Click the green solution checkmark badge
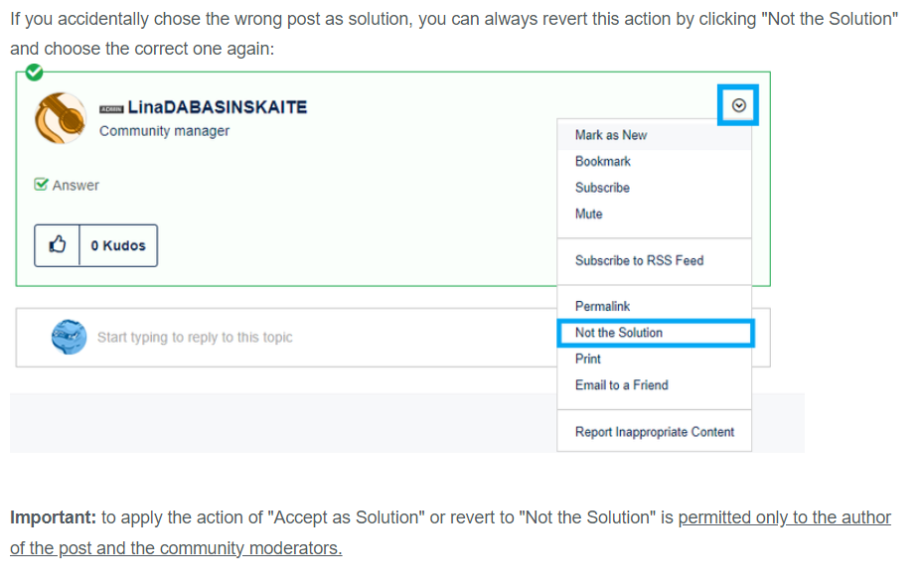The width and height of the screenshot is (924, 587). [34, 72]
